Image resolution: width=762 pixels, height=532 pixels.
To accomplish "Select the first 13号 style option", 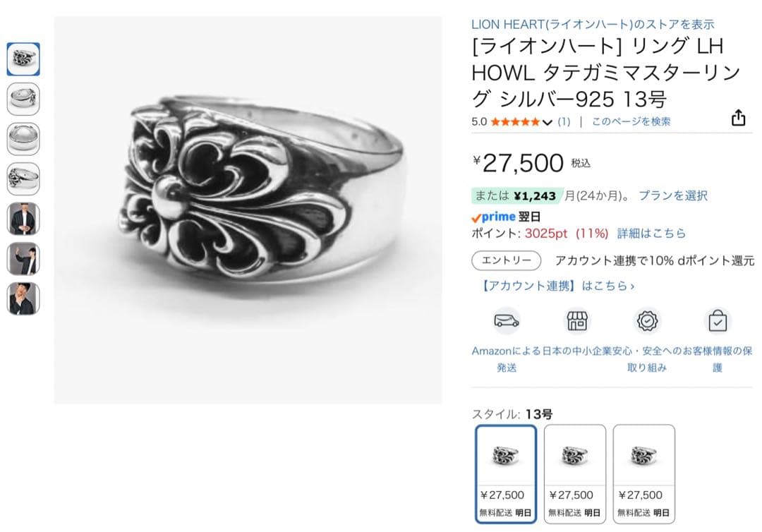I will 506,474.
